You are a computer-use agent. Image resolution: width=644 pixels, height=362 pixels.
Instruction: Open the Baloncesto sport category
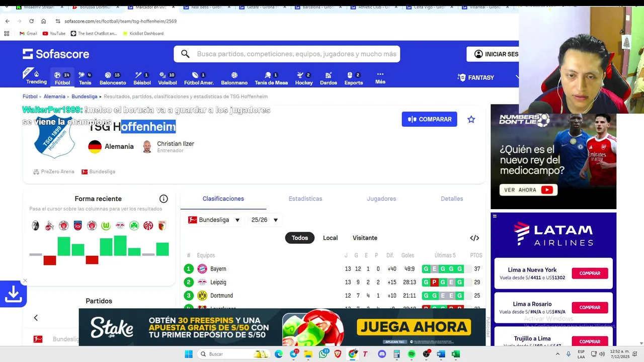[x=113, y=78]
